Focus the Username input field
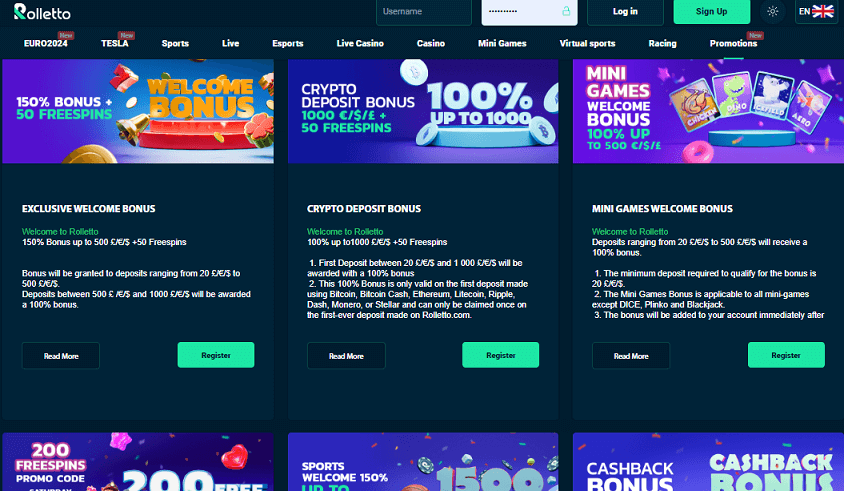 tap(424, 11)
